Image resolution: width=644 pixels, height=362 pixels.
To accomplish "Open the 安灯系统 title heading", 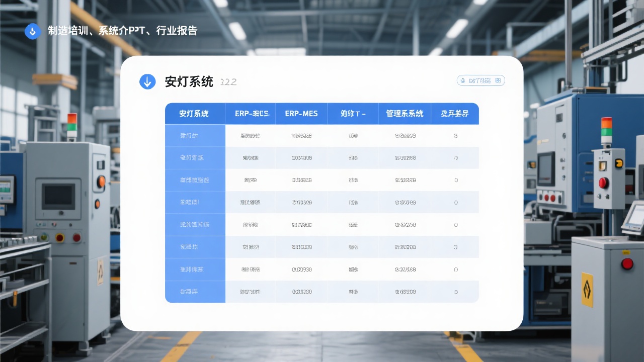I will (189, 81).
